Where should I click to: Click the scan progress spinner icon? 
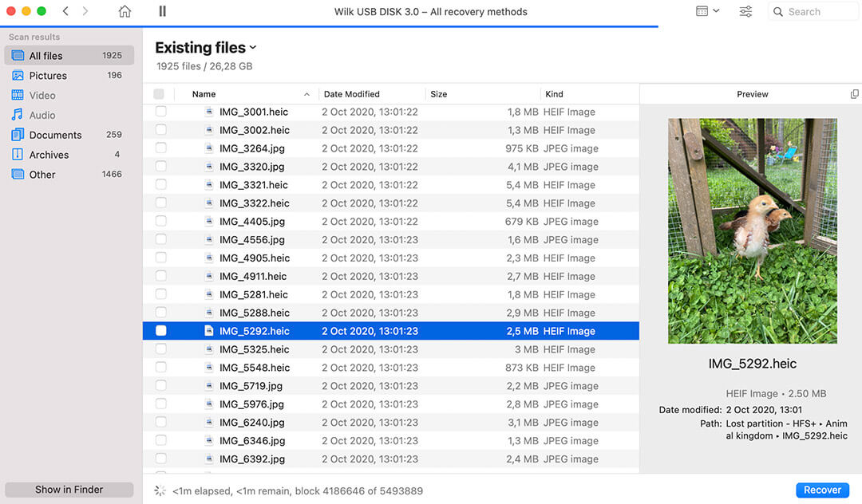click(x=160, y=490)
